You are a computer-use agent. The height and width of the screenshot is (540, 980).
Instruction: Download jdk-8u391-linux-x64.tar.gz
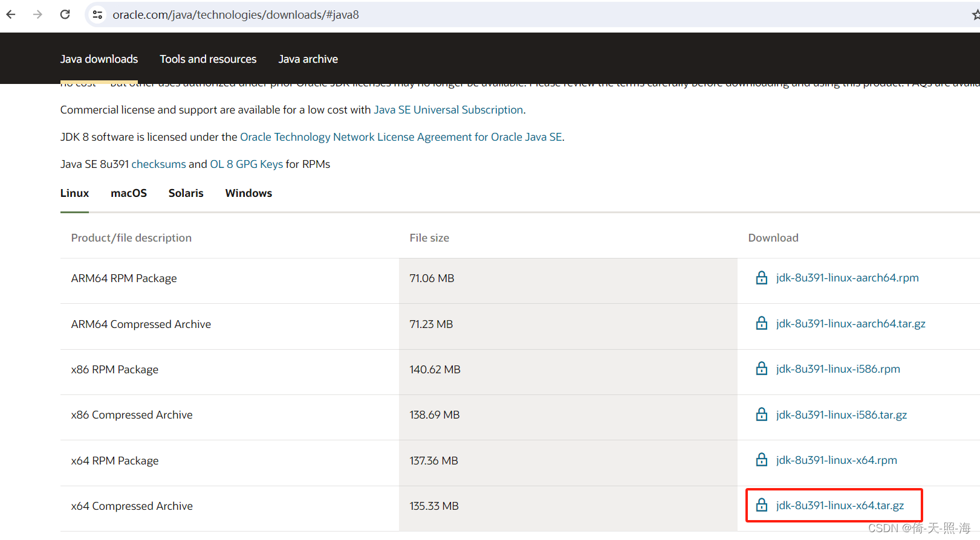coord(840,506)
